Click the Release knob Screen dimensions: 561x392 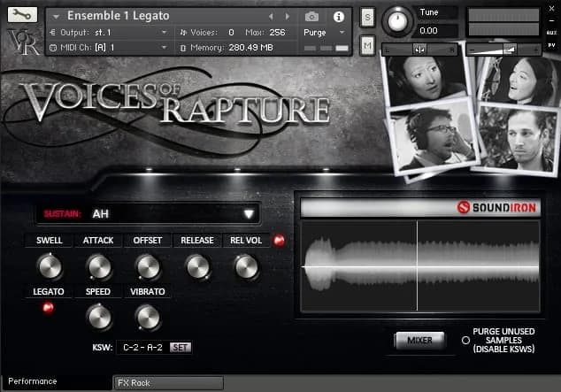[197, 267]
